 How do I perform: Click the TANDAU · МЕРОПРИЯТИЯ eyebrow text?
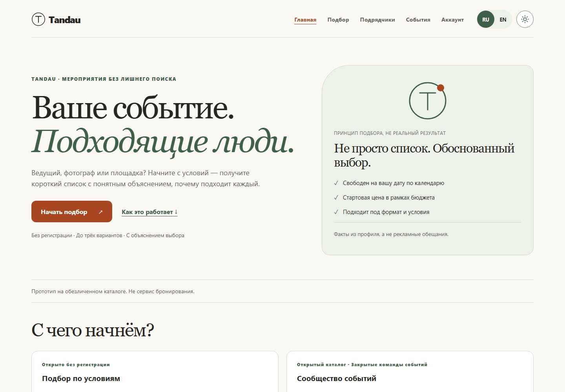click(104, 79)
